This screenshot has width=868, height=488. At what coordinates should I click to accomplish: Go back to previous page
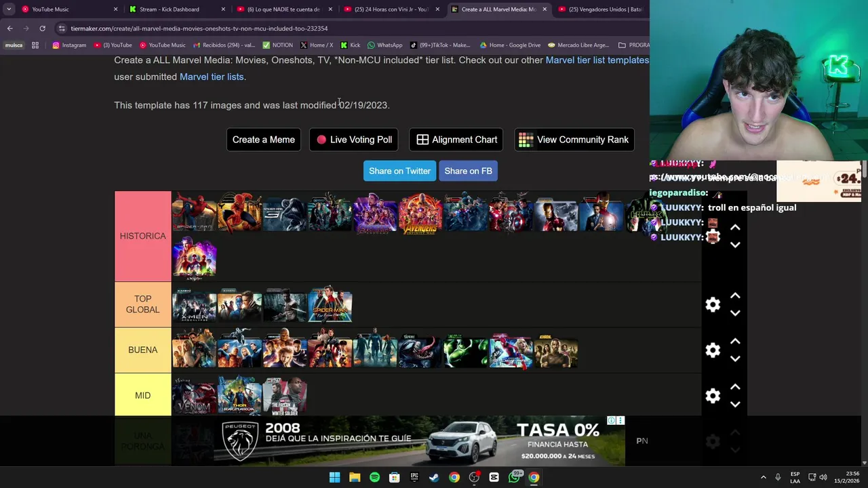[9, 28]
